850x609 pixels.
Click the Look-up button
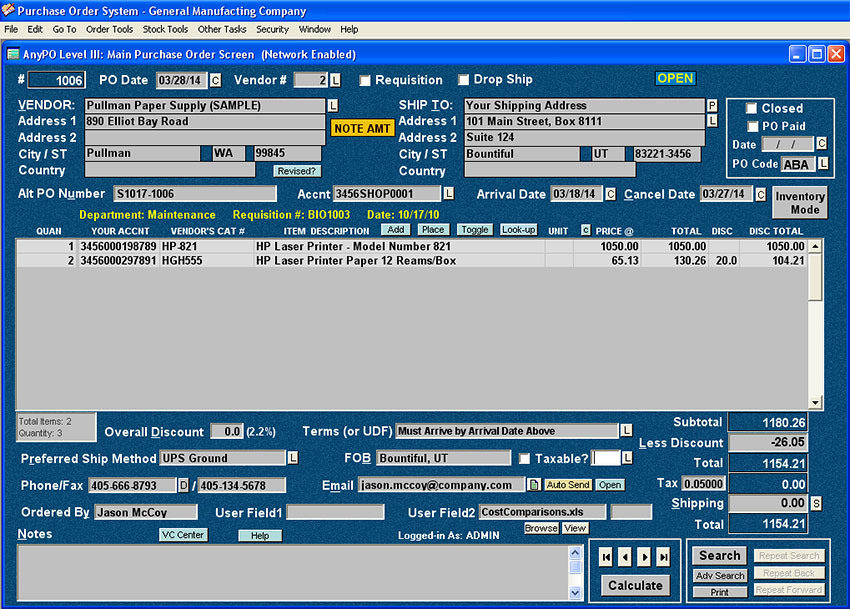[x=518, y=230]
